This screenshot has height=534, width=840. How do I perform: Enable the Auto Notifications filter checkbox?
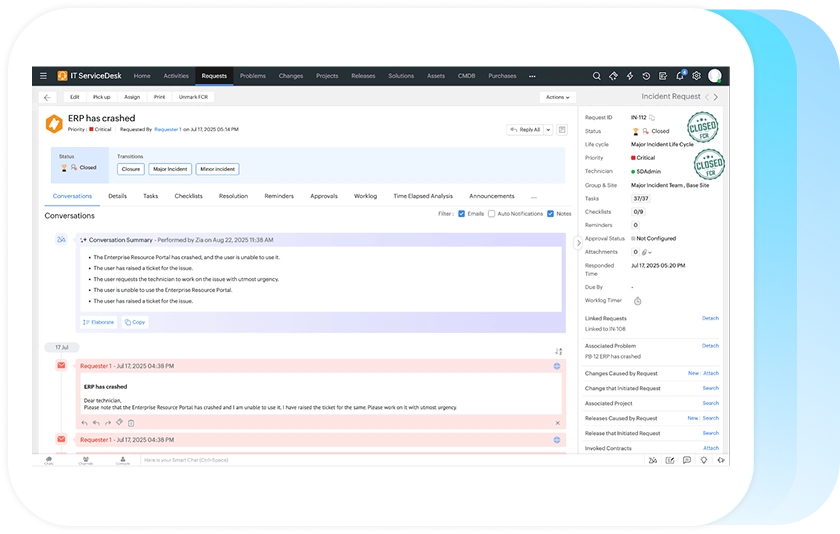(x=491, y=214)
